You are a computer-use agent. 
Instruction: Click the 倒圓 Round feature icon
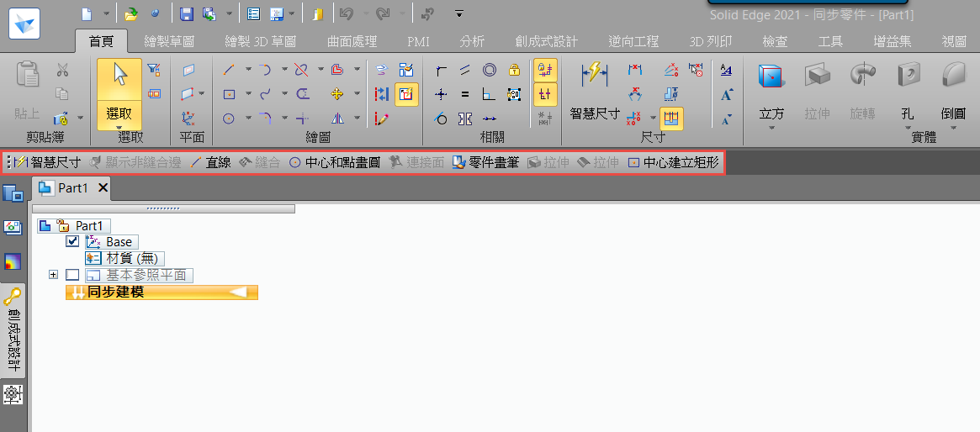coord(953,76)
